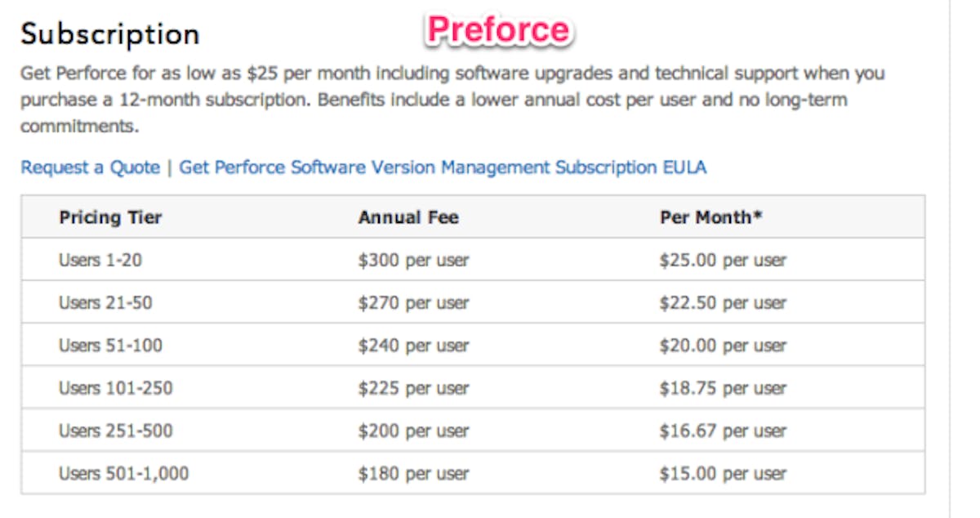Viewport: 980px width, 518px height.
Task: Click the Subscription heading
Action: tap(109, 34)
